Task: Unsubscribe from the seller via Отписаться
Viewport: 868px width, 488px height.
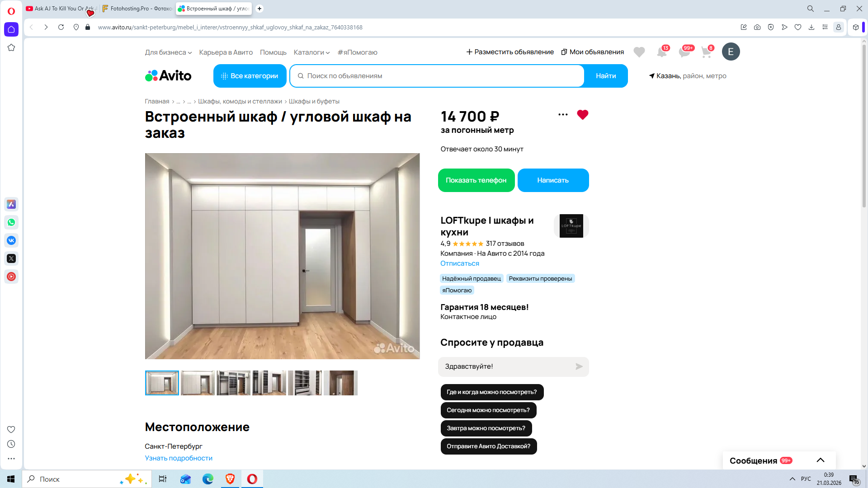Action: [459, 263]
